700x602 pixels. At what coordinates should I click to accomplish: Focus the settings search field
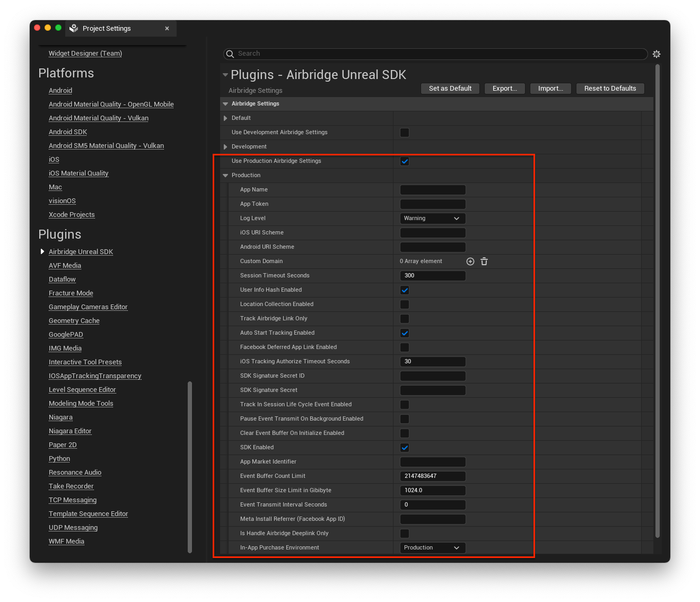(x=435, y=54)
